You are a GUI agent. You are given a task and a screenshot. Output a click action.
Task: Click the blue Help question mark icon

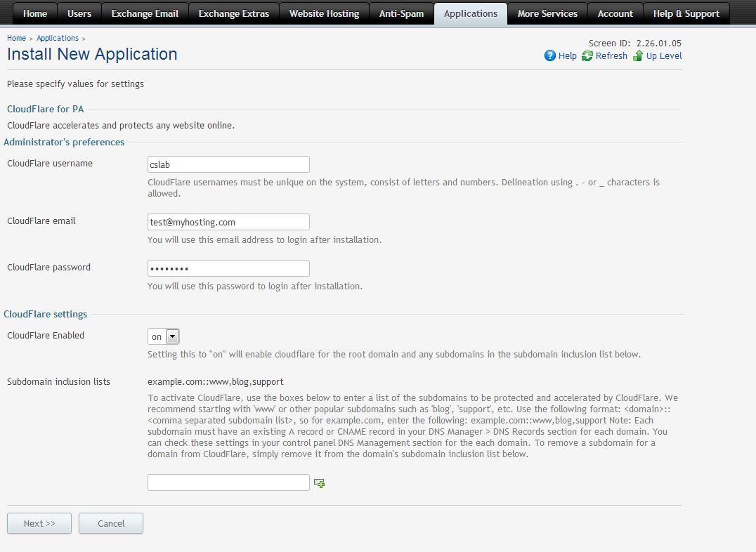[549, 56]
